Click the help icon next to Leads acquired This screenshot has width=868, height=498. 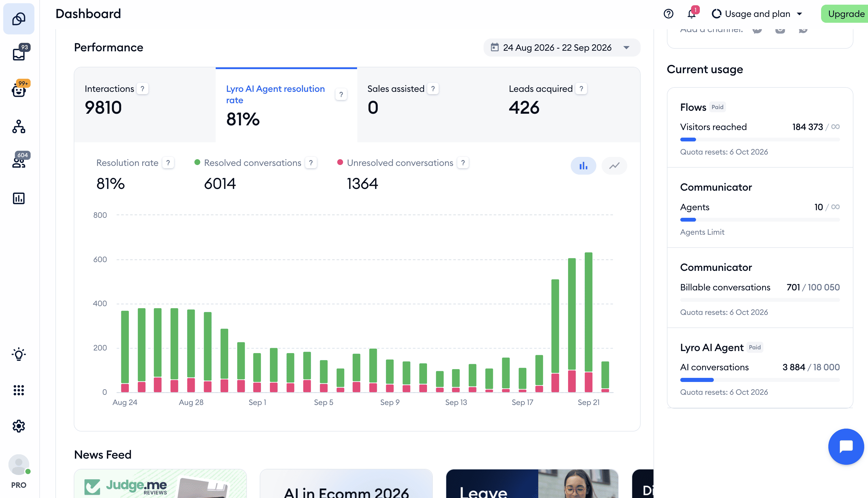click(581, 89)
